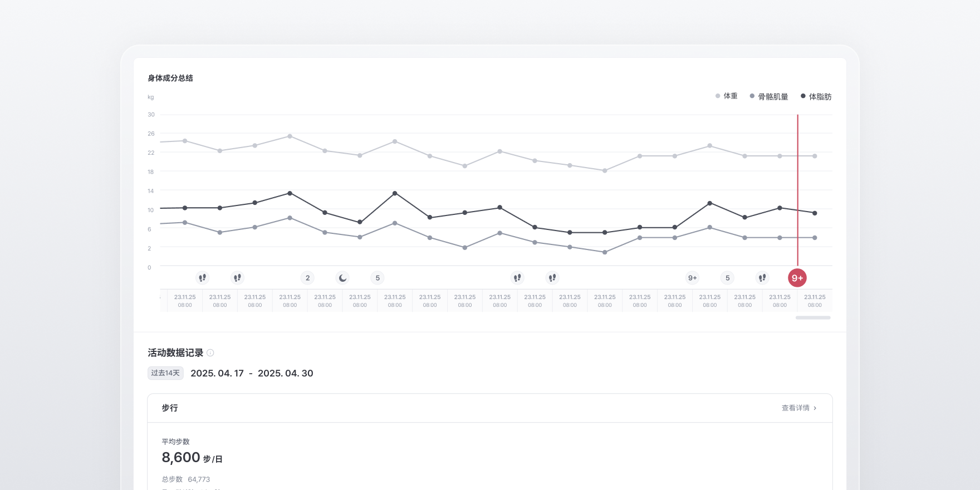980x490 pixels.
Task: Toggle the 体重 legend series
Action: pyautogui.click(x=727, y=96)
